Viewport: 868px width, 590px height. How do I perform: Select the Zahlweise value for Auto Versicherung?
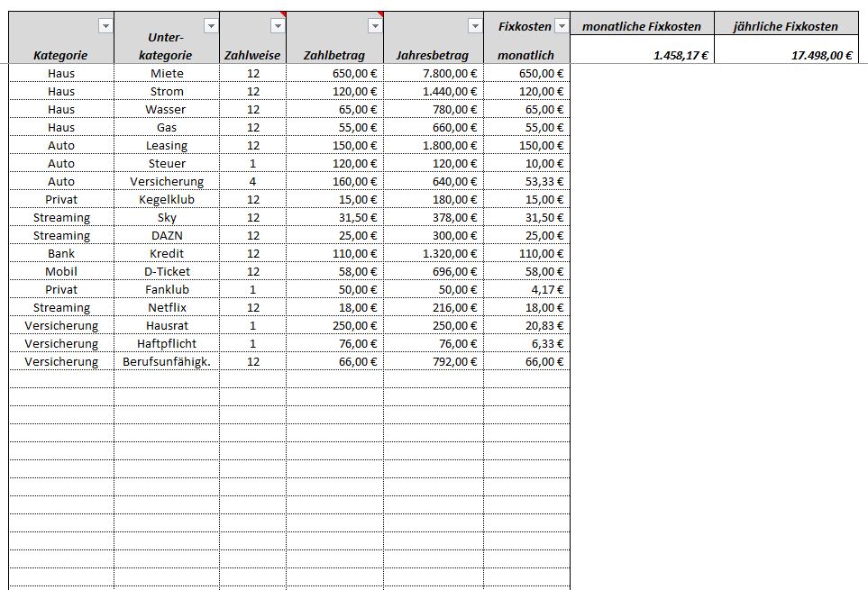pos(252,181)
